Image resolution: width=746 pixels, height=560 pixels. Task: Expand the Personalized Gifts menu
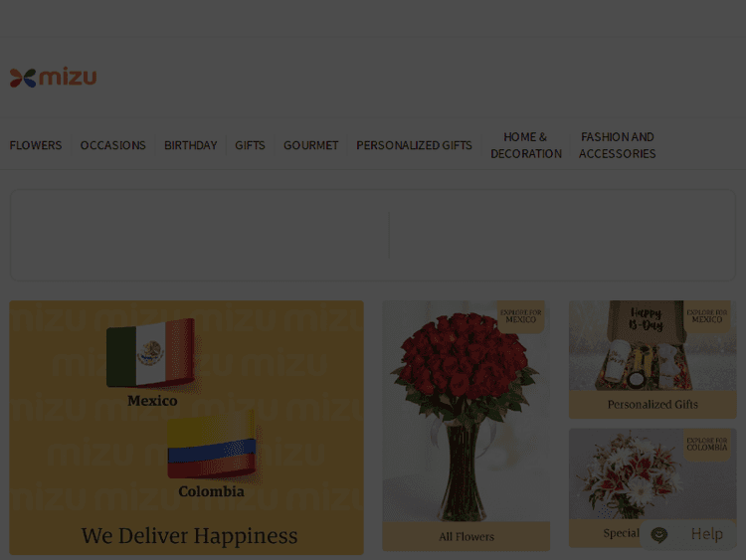[414, 145]
